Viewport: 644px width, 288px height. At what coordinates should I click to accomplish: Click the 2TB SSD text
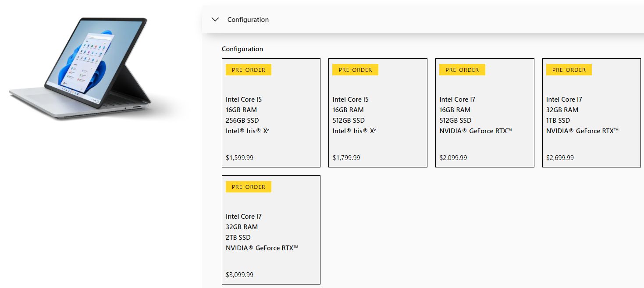(238, 238)
